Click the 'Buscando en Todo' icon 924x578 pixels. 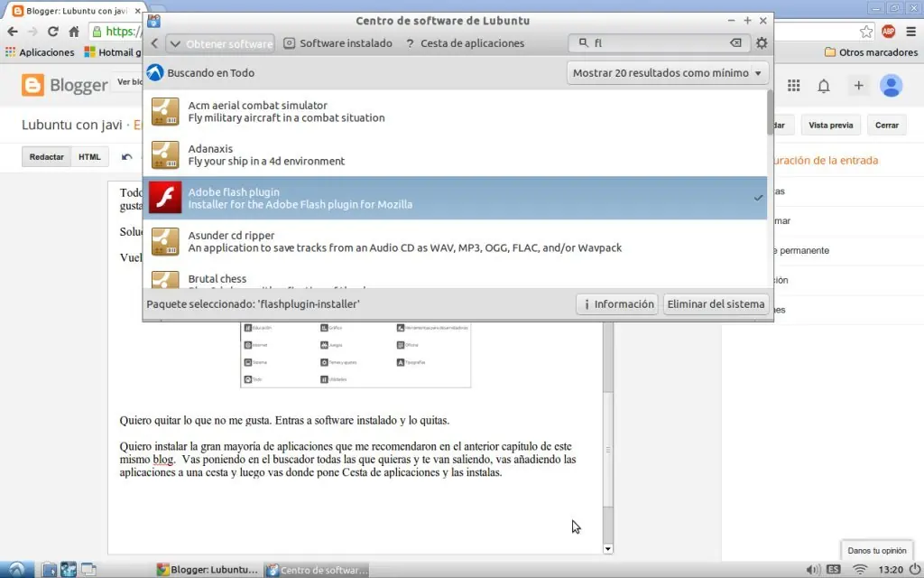(155, 72)
